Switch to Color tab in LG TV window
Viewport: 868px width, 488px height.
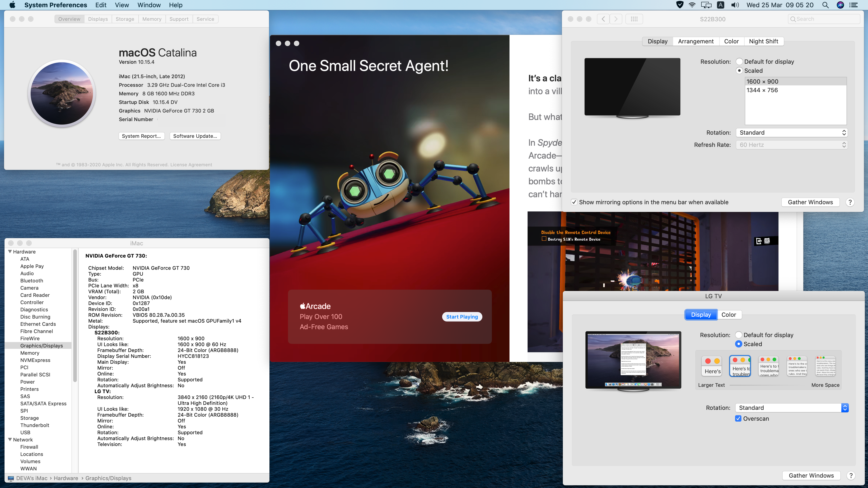(729, 314)
